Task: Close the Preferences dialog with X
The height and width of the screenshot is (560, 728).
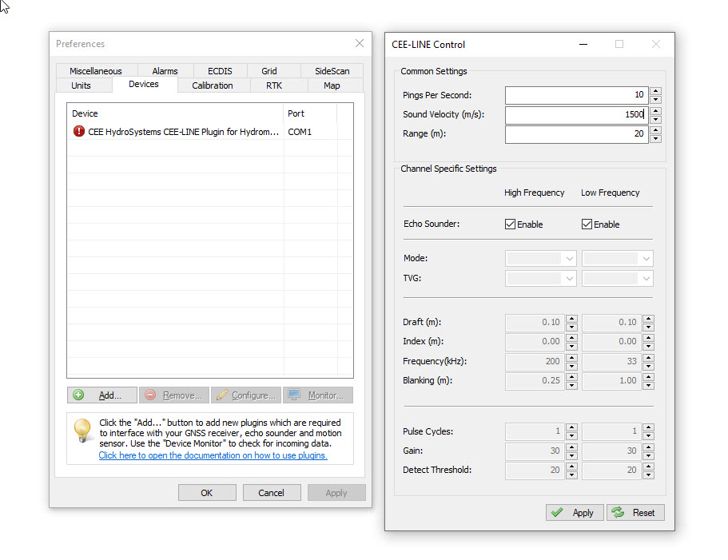Action: coord(360,43)
